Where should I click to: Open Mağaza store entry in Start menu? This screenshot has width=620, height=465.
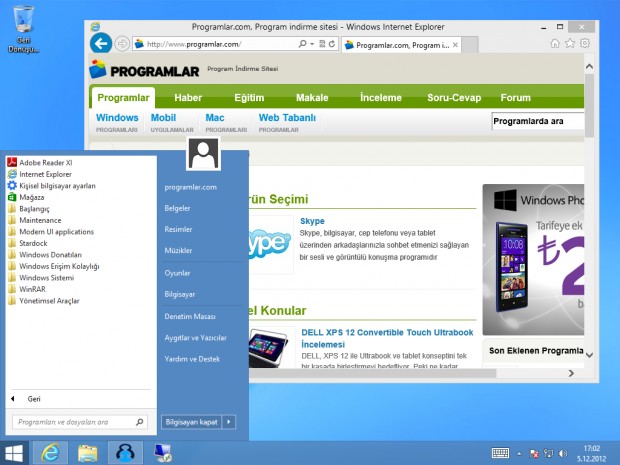click(26, 197)
